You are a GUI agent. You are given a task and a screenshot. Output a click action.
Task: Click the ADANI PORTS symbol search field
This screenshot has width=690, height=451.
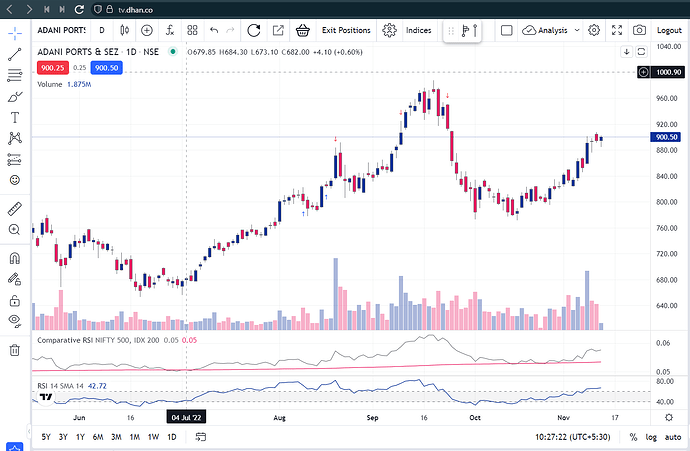[x=62, y=30]
